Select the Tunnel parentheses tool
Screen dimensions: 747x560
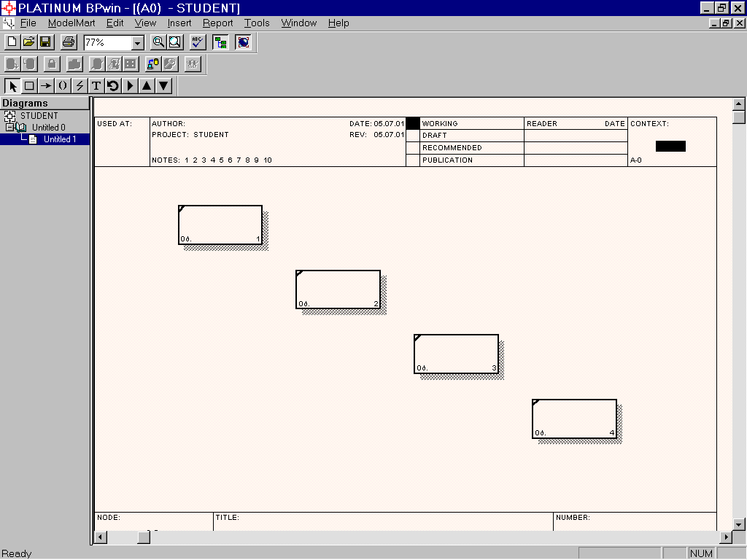(63, 86)
